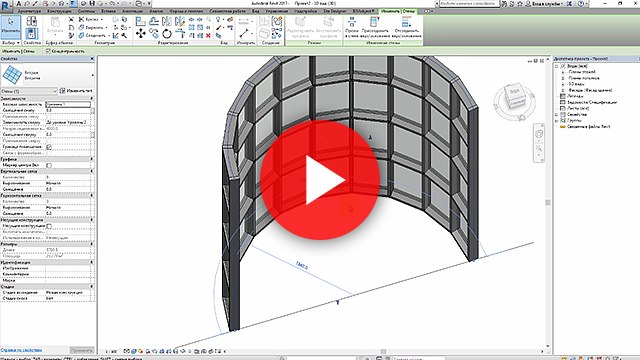This screenshot has width=640, height=360.
Task: Click the search input field in title bar
Action: pos(469,4)
